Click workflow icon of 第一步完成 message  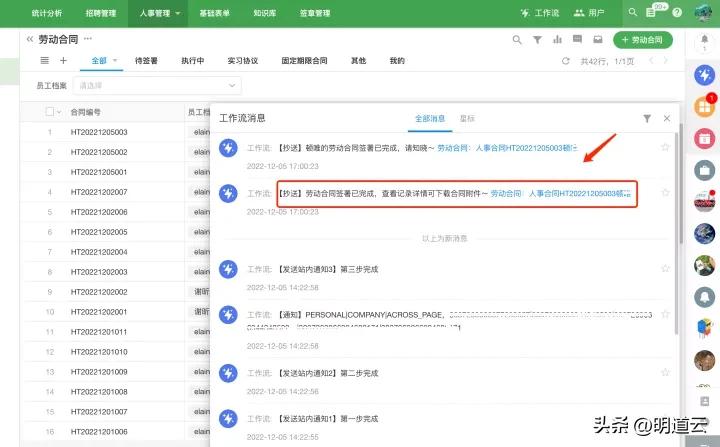(228, 419)
